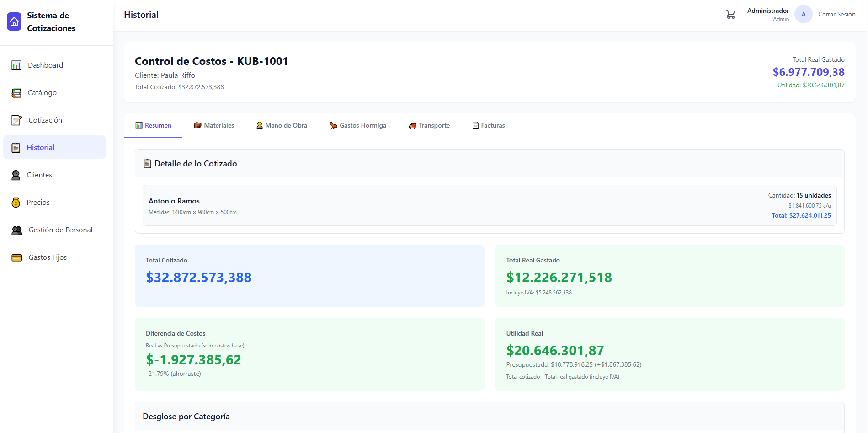This screenshot has width=868, height=433.
Task: Open the Facturas tab
Action: 488,125
